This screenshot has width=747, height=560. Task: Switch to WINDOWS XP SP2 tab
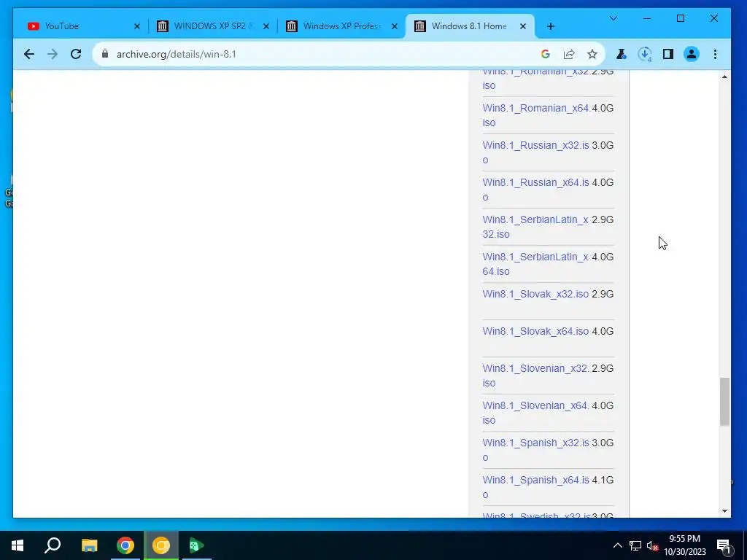tap(212, 26)
